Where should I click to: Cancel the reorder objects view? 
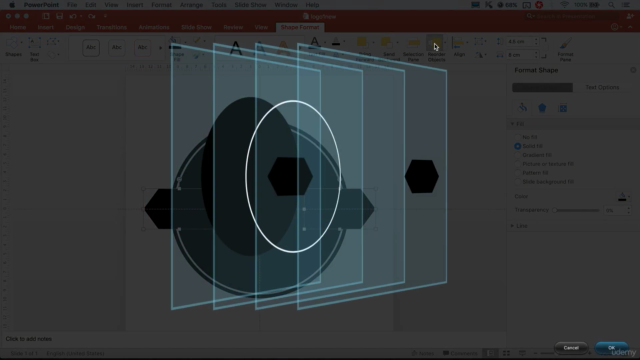[571, 348]
